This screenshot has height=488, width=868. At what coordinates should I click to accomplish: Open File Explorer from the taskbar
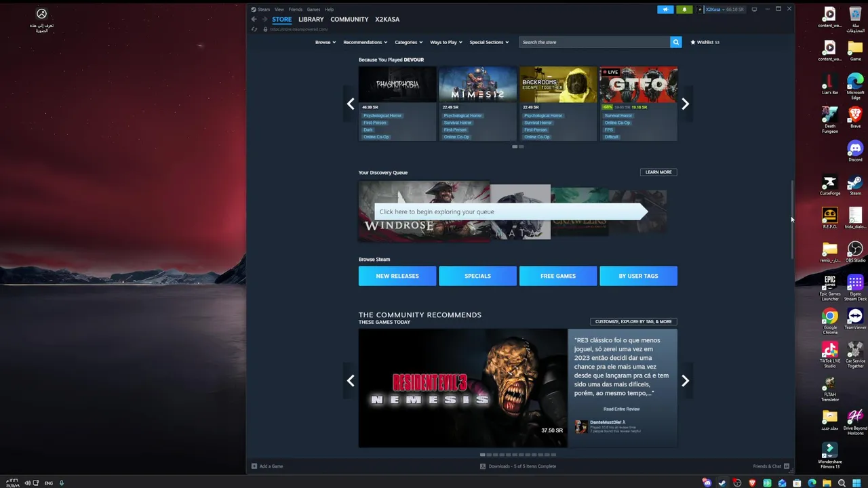827,483
